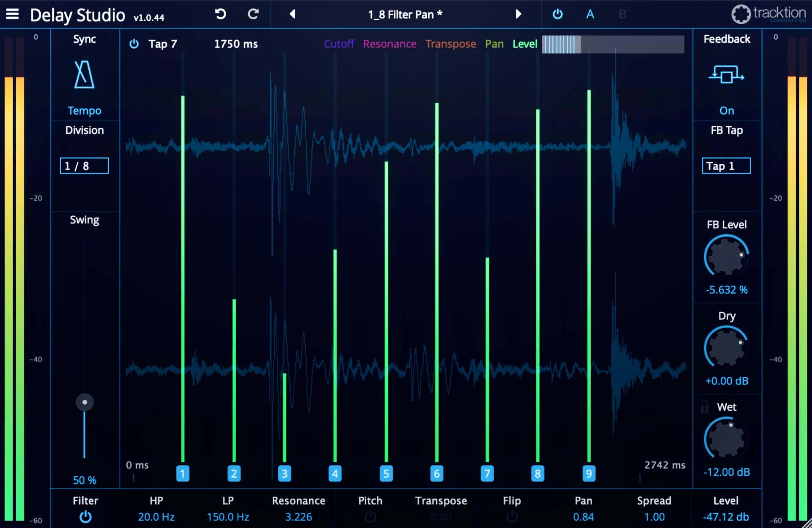Click the FB Level knob
Viewport: 812px width, 528px height.
(727, 256)
